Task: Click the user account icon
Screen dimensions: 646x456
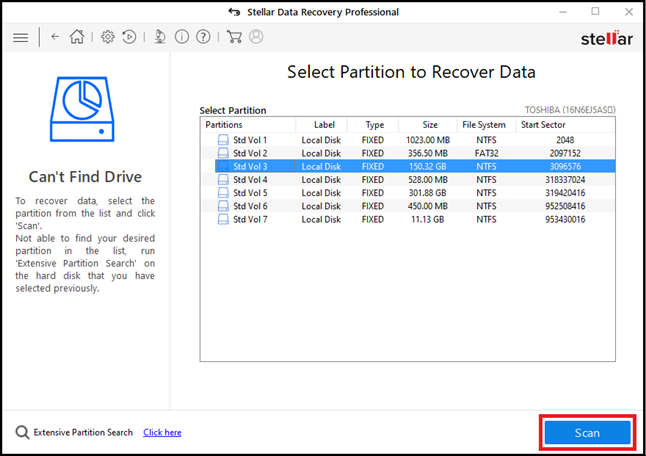Action: click(256, 37)
